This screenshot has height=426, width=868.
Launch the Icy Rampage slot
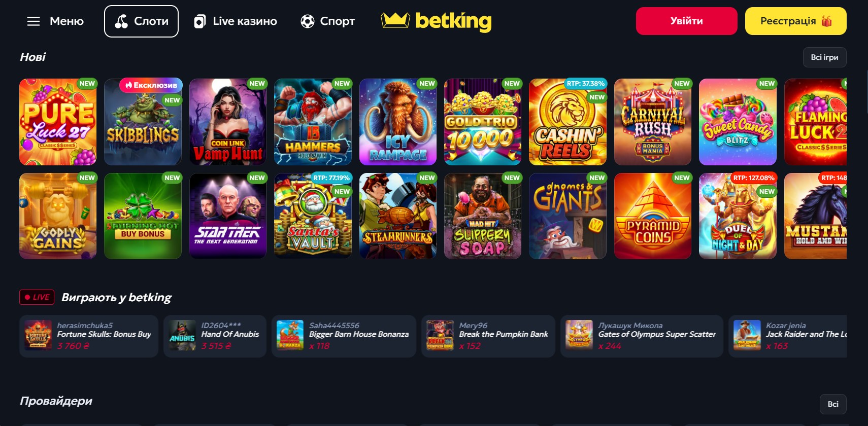pos(398,122)
